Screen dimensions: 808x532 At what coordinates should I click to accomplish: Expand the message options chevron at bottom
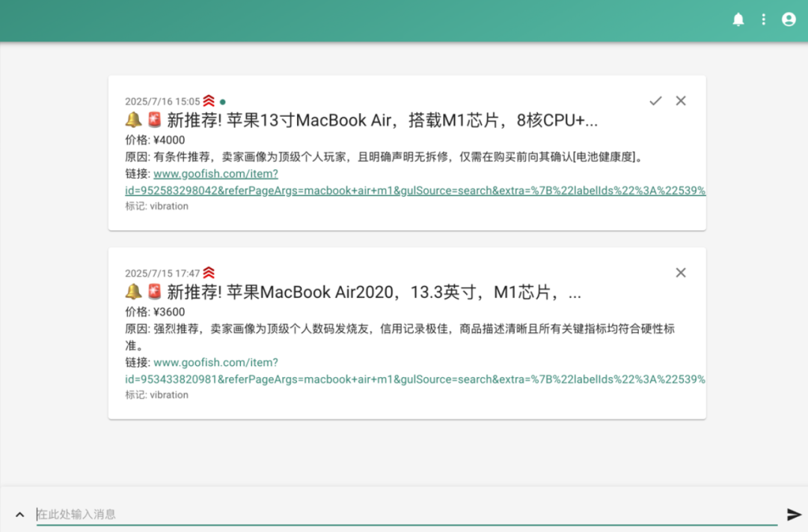click(19, 514)
